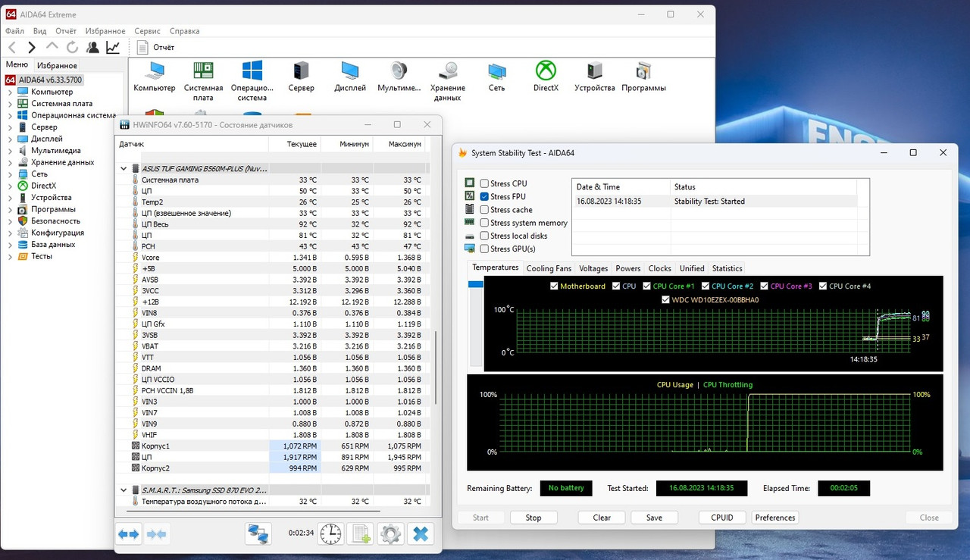Screen dimensions: 970x560
Task: Click the Clear button
Action: [x=602, y=518]
